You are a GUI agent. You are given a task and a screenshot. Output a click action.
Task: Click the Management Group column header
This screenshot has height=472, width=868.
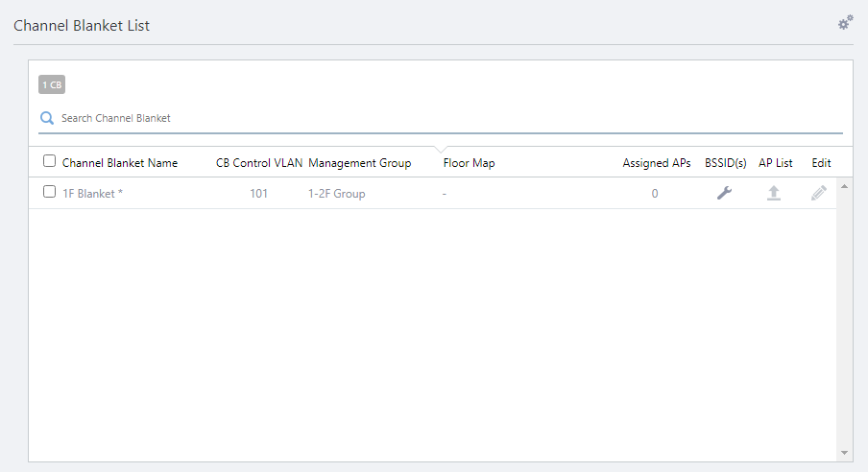(x=359, y=163)
